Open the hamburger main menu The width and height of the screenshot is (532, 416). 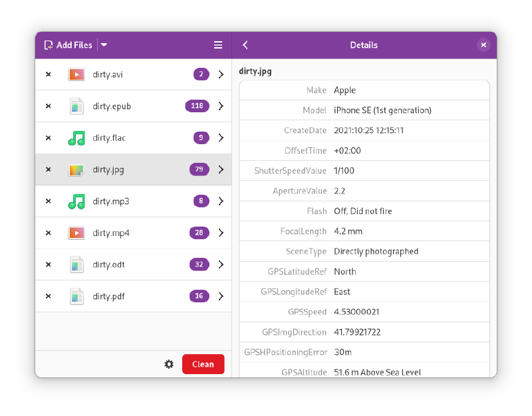[x=217, y=45]
